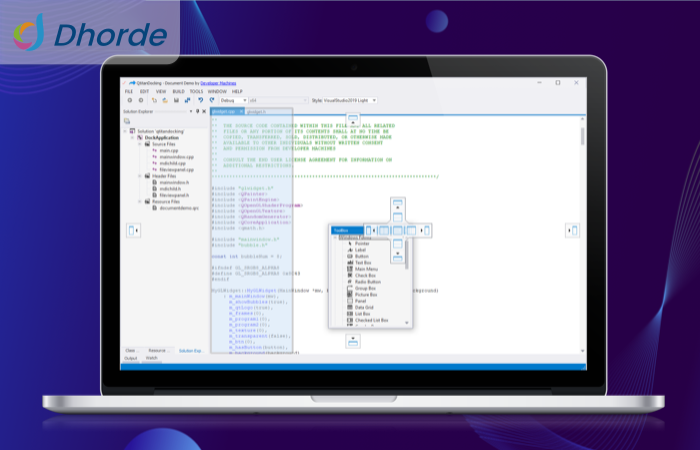Screen dimensions: 700x450
Task: Click the dock-to-right edge indicator
Action: [x=572, y=231]
